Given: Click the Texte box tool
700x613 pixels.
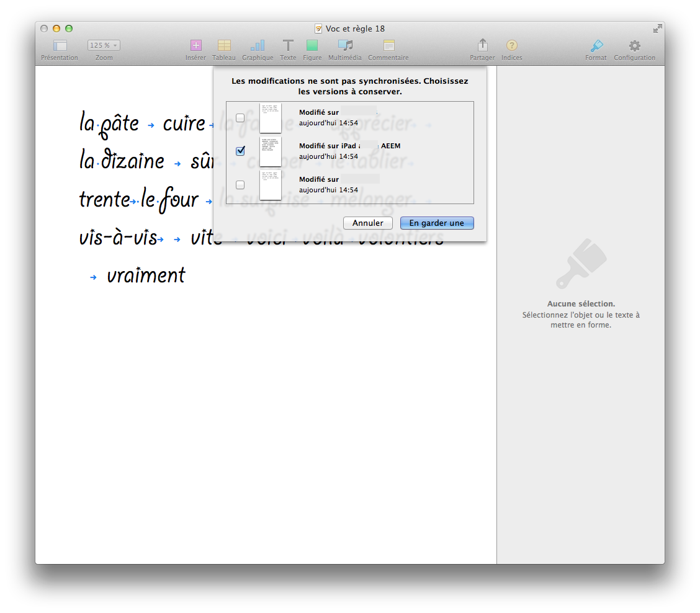Looking at the screenshot, I should click(x=288, y=46).
